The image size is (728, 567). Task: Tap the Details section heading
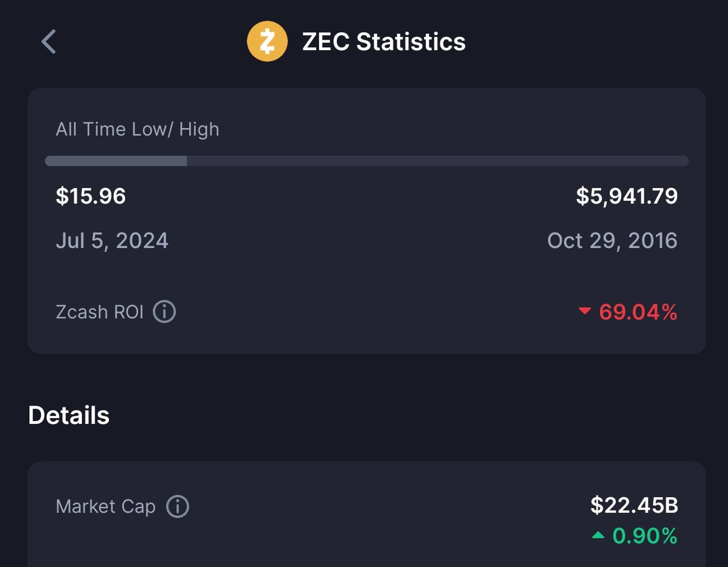pyautogui.click(x=69, y=415)
